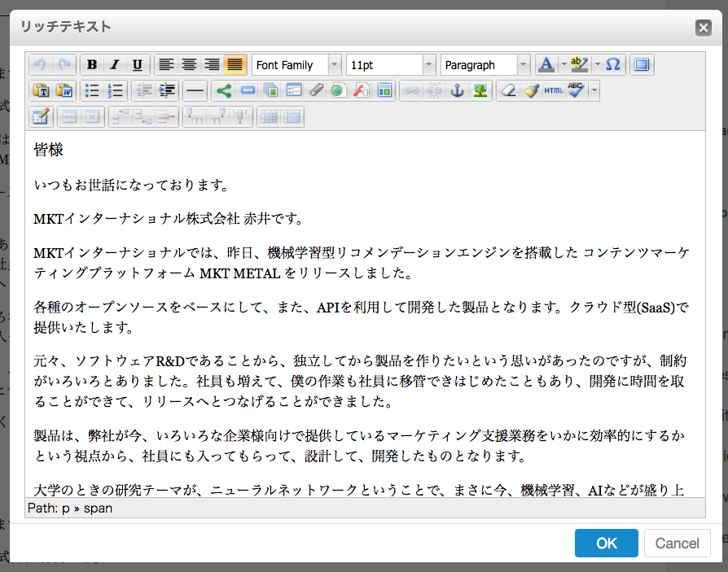Insert an image using the tree icon
Screen dimensions: 728x572
480,90
